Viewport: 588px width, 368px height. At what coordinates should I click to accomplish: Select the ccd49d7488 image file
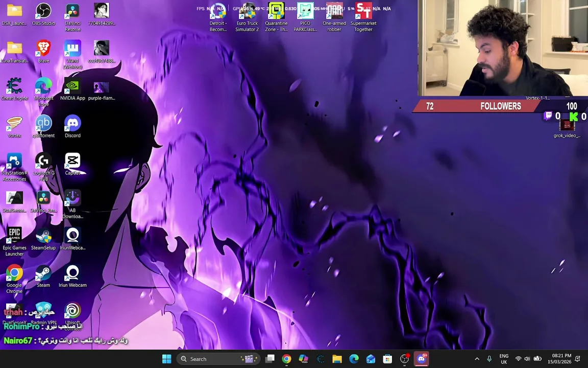102,52
